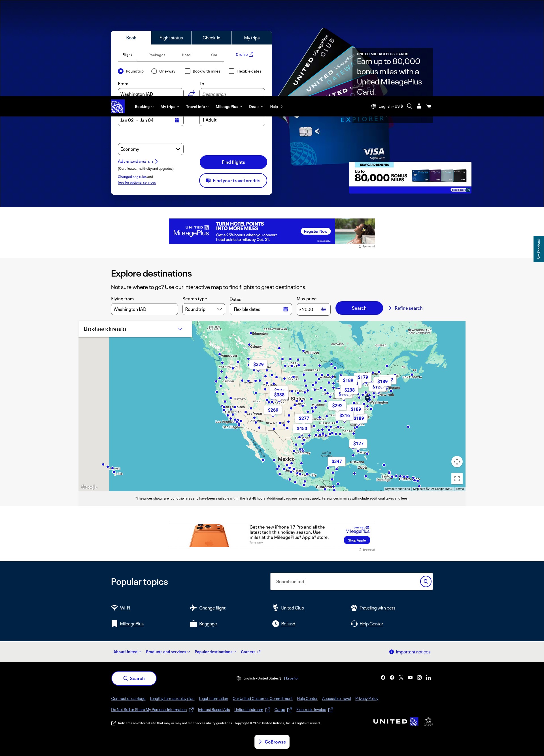Open the Refine search link
544x756 pixels.
[406, 308]
